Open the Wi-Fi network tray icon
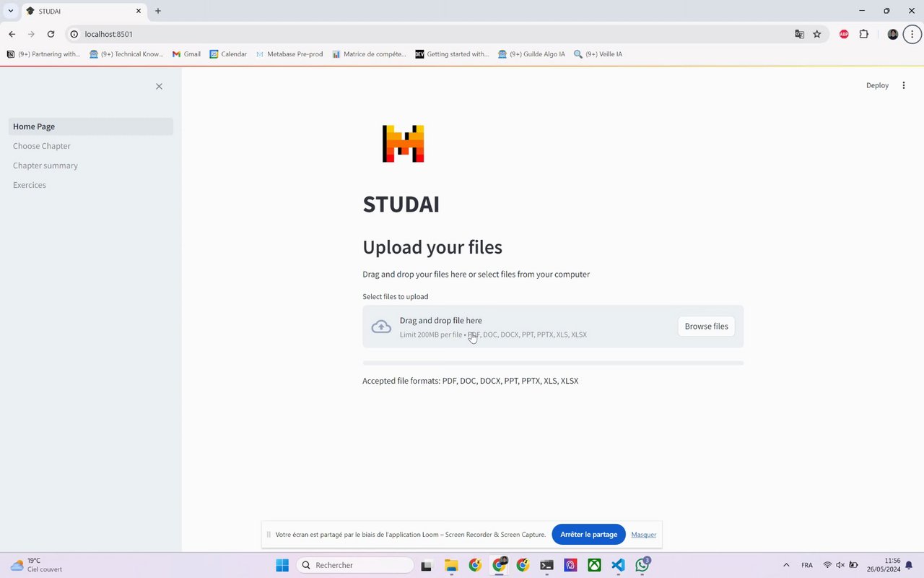 tap(827, 565)
